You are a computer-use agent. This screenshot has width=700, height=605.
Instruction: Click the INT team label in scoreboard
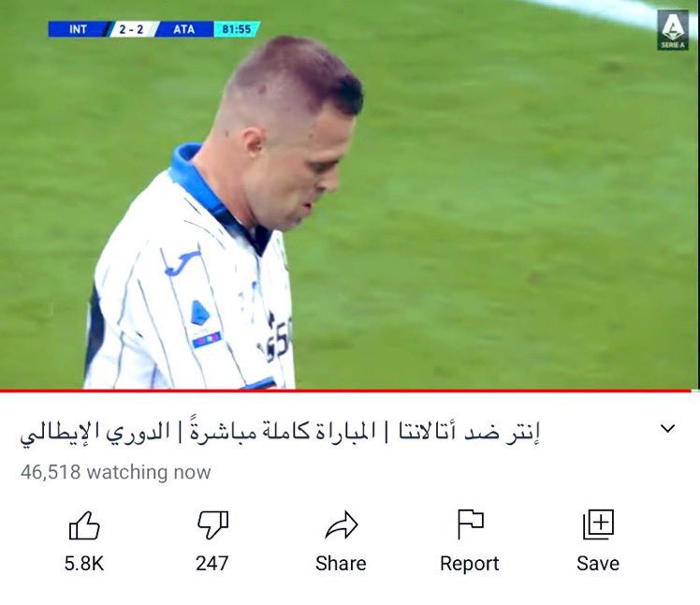click(x=78, y=29)
